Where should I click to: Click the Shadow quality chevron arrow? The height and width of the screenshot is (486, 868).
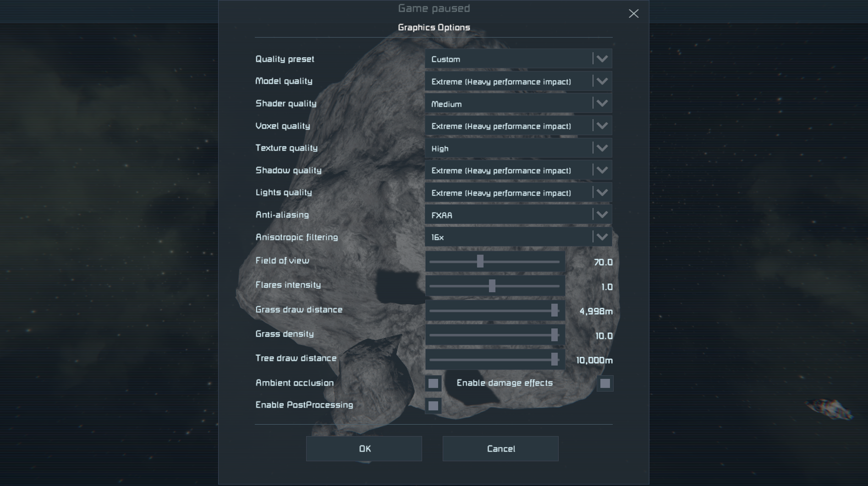(602, 170)
